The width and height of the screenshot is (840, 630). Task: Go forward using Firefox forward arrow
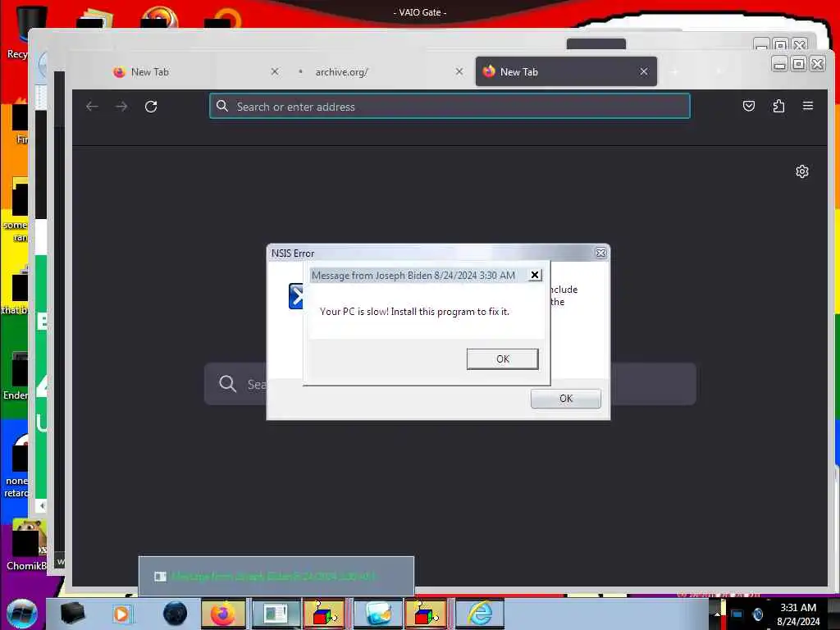121,107
